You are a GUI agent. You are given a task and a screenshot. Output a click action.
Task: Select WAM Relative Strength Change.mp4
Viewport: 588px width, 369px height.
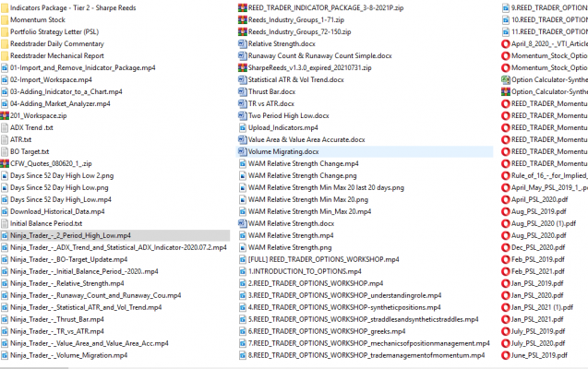pos(304,163)
